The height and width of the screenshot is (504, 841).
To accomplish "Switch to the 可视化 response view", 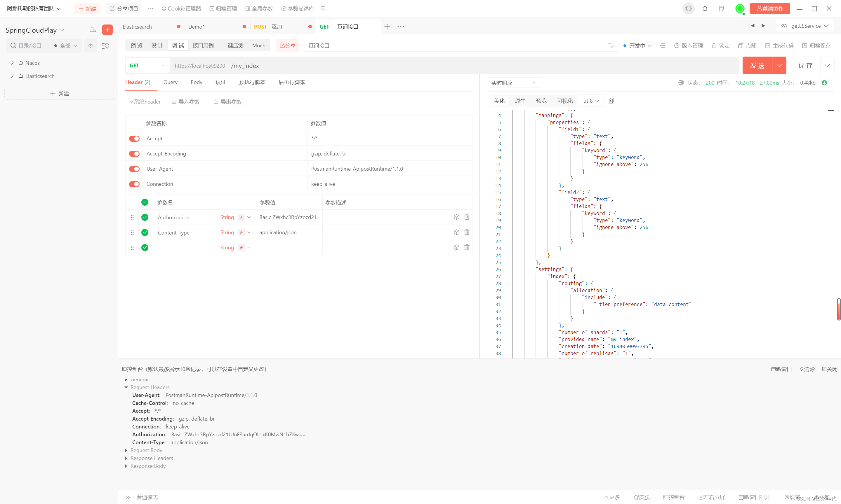I will click(x=564, y=101).
